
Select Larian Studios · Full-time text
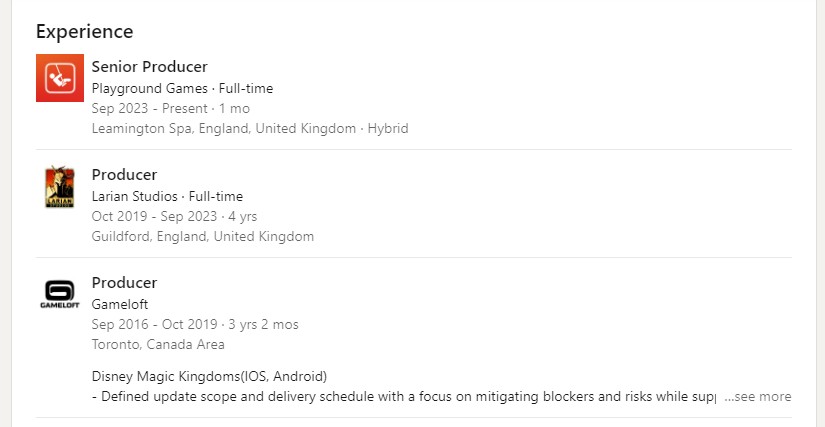[167, 197]
